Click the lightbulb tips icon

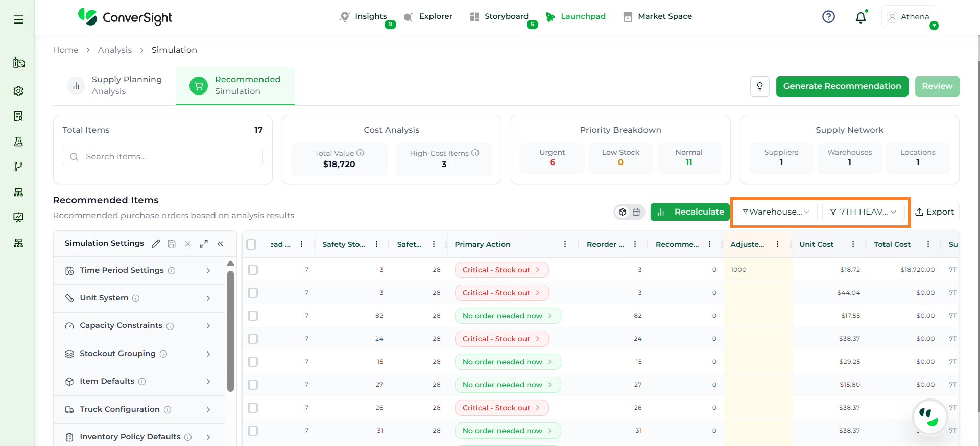759,86
